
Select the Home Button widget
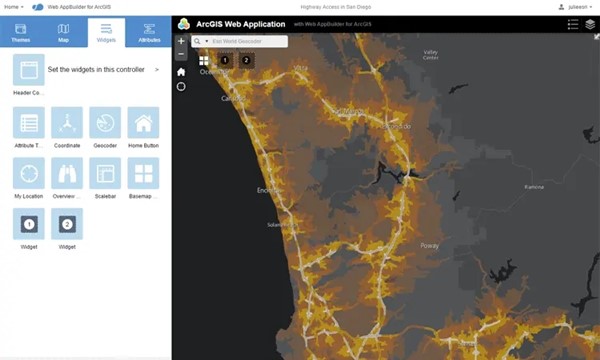(x=143, y=122)
